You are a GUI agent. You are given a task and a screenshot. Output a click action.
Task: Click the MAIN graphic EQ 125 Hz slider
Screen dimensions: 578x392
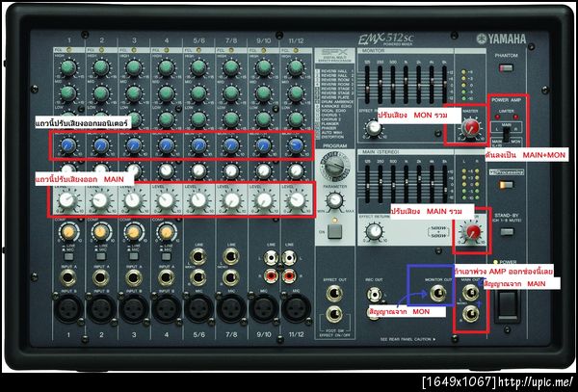[x=367, y=184]
